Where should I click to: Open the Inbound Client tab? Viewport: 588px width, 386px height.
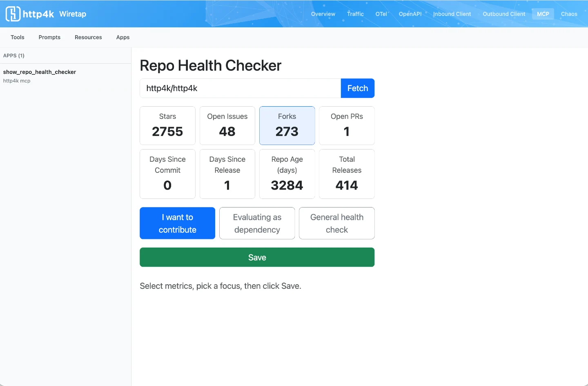[452, 14]
